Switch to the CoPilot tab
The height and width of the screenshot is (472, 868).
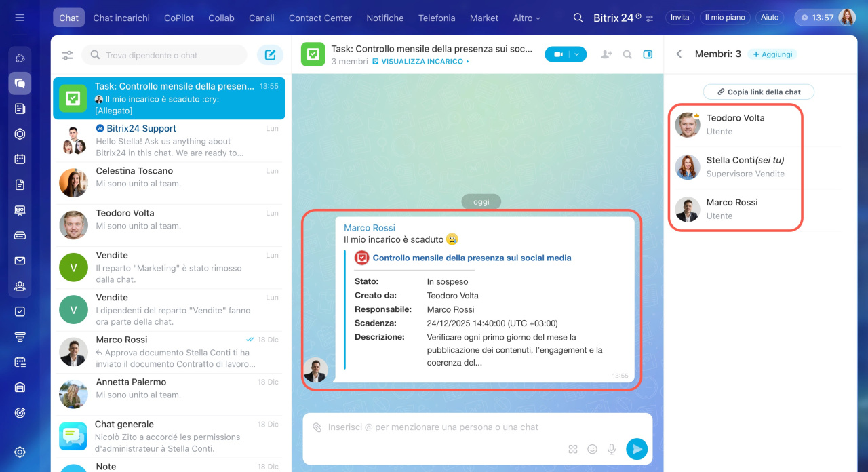[x=177, y=18]
